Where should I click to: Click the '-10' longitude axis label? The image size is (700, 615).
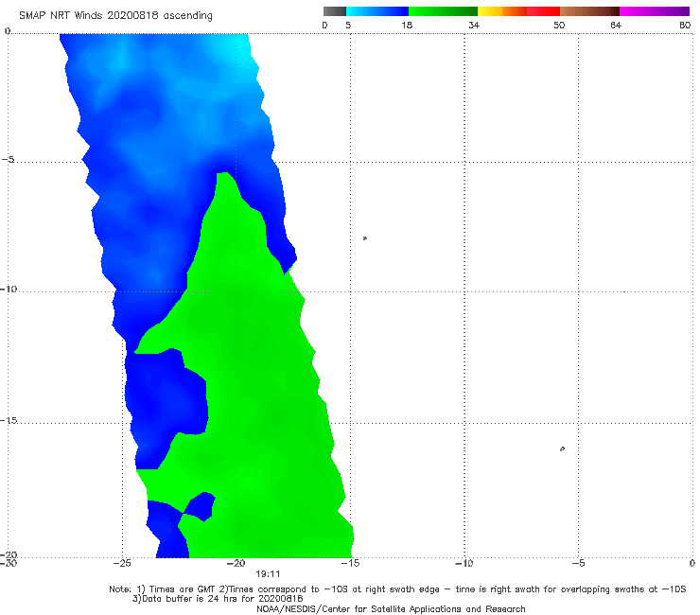coord(464,563)
